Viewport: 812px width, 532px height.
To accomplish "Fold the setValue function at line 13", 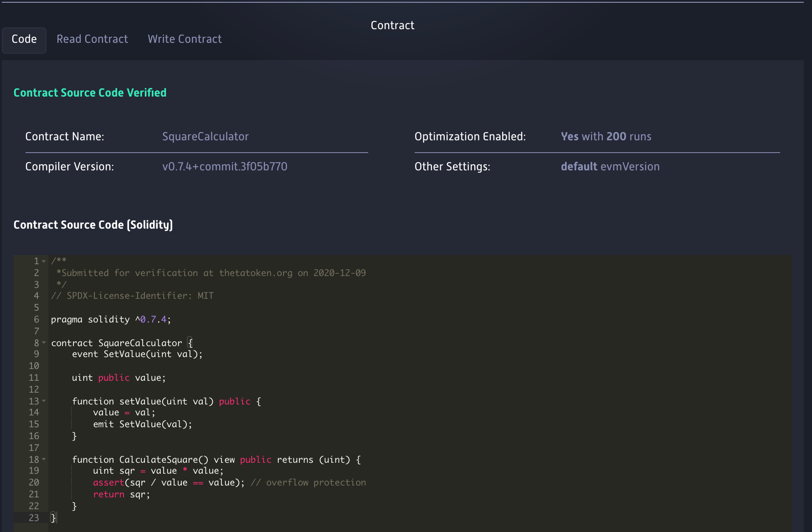I will pos(44,401).
